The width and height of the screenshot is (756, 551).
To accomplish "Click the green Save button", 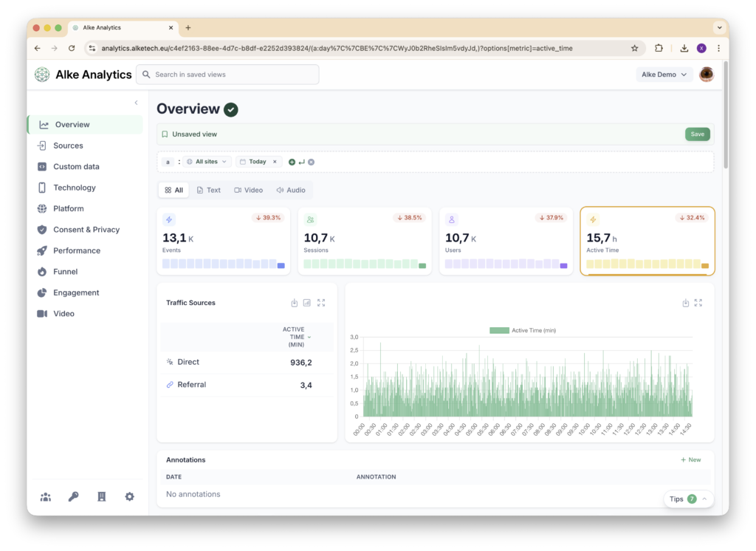I will pos(697,134).
